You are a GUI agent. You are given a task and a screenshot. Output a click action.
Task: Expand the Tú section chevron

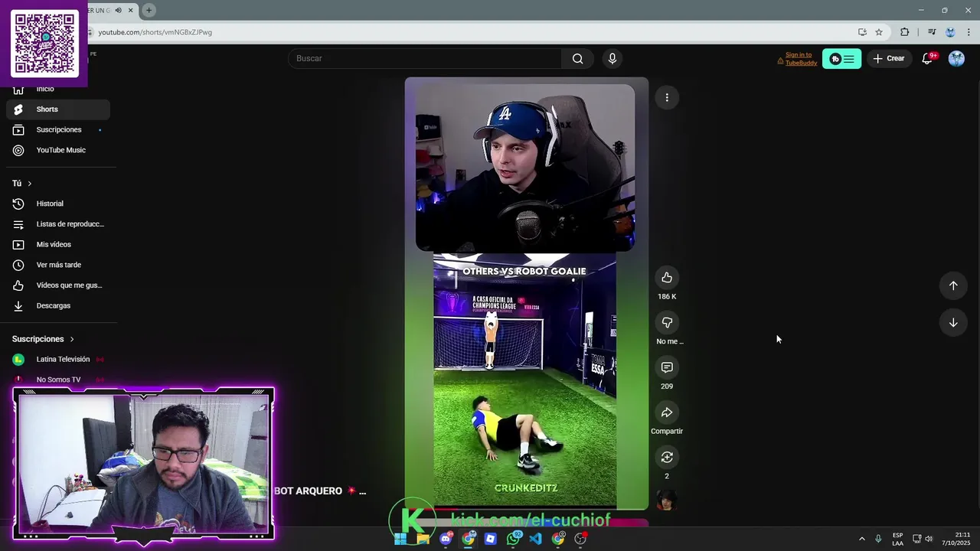[29, 184]
